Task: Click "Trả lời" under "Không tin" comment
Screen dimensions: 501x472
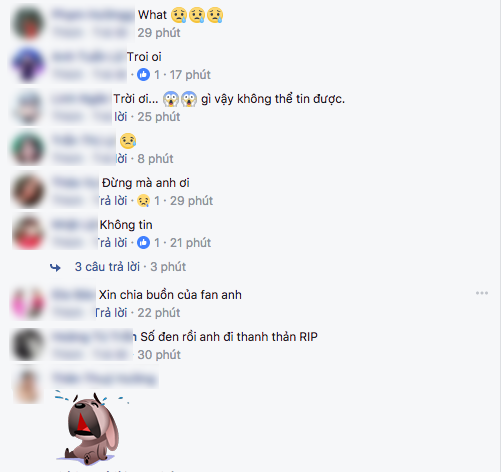Action: [x=112, y=243]
